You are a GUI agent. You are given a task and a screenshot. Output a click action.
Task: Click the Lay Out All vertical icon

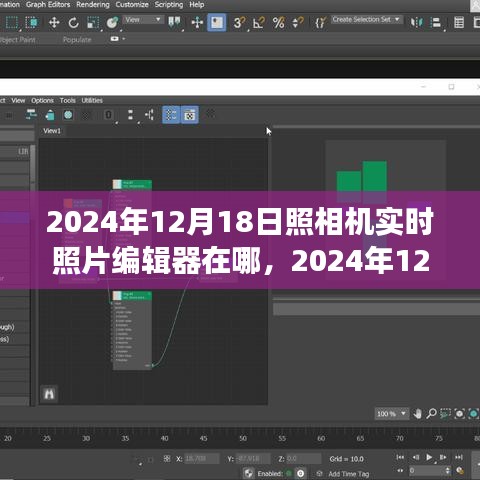(130, 115)
